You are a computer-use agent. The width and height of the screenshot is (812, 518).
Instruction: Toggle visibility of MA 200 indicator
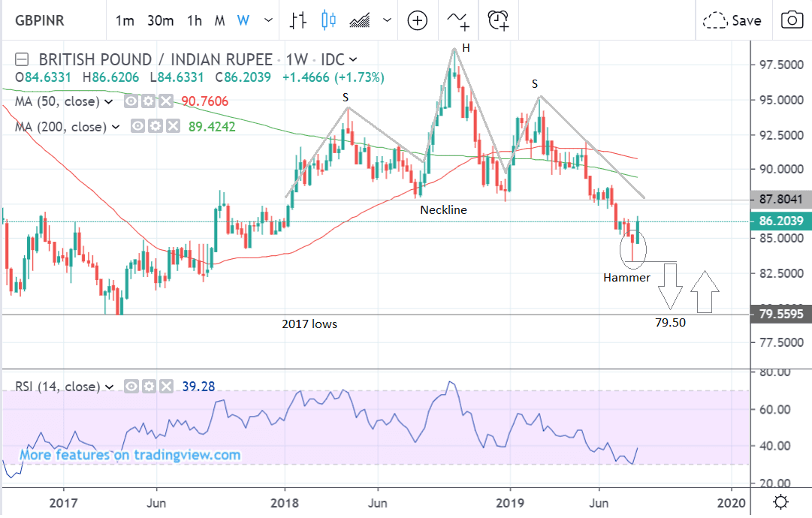pos(137,127)
